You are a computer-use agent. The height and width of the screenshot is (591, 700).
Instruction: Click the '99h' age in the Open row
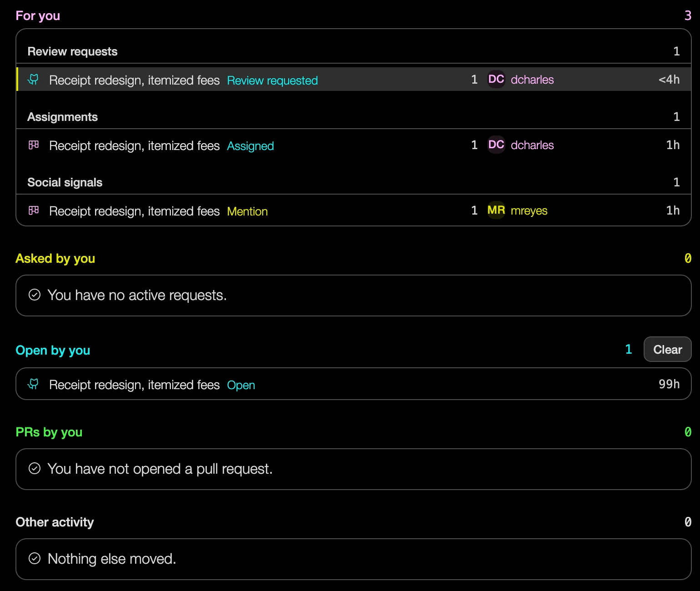pos(669,385)
